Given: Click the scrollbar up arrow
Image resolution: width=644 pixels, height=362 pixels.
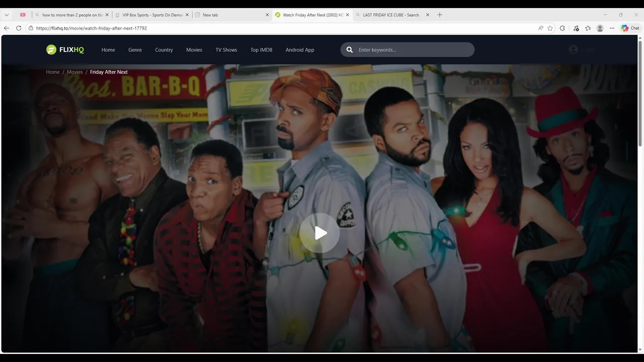Looking at the screenshot, I should click(640, 38).
